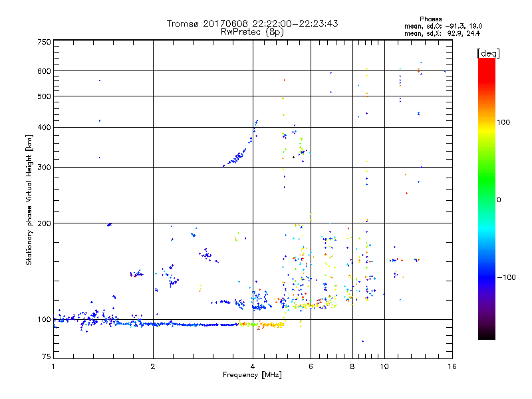
Task: Click the "[deg]" colorbar unit label
Action: pyautogui.click(x=488, y=54)
